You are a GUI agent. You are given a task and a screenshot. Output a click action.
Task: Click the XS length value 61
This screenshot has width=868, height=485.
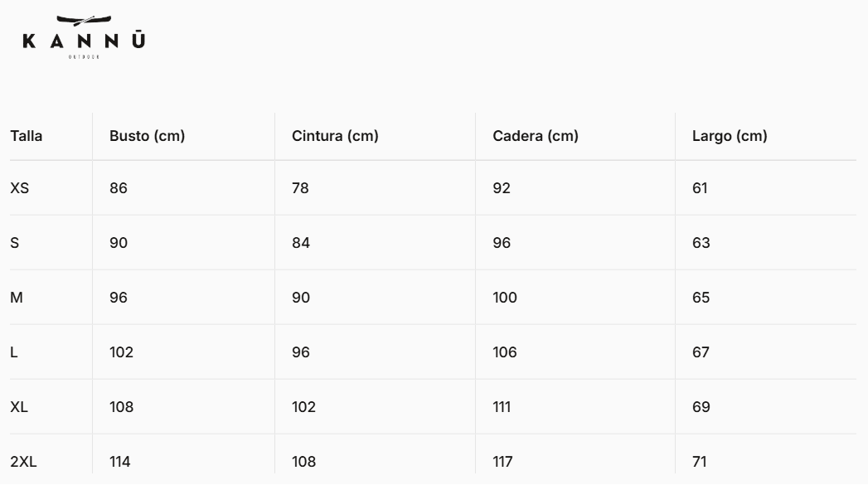700,188
